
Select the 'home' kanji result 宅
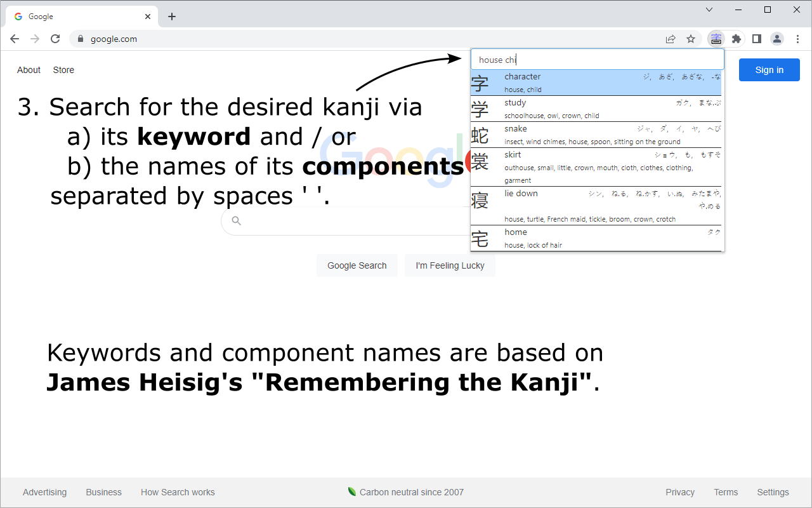pos(597,238)
